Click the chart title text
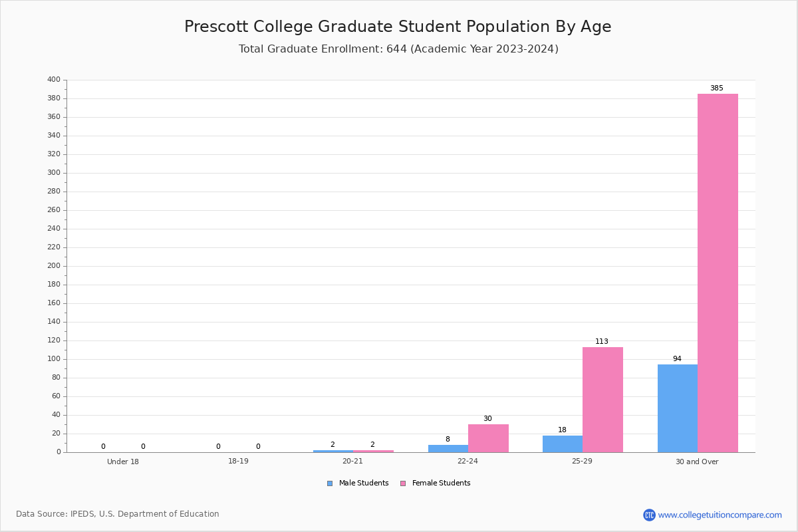This screenshot has height=532, width=798. point(398,27)
